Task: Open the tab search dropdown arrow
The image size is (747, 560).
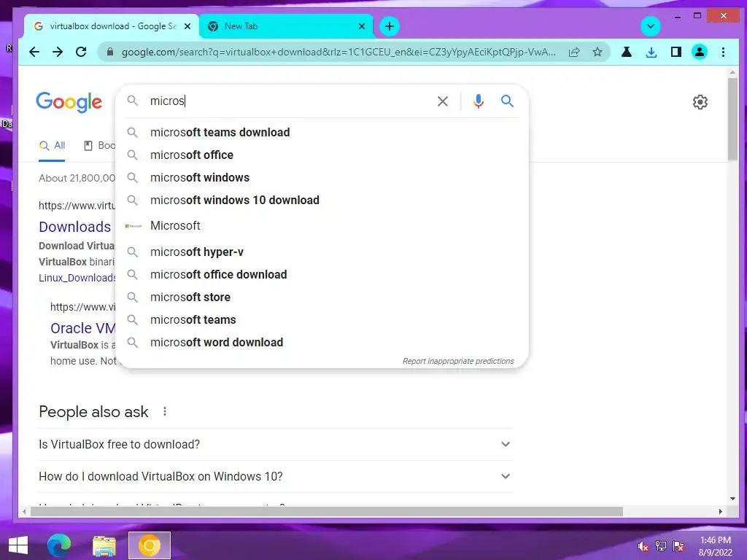Action: [x=650, y=26]
